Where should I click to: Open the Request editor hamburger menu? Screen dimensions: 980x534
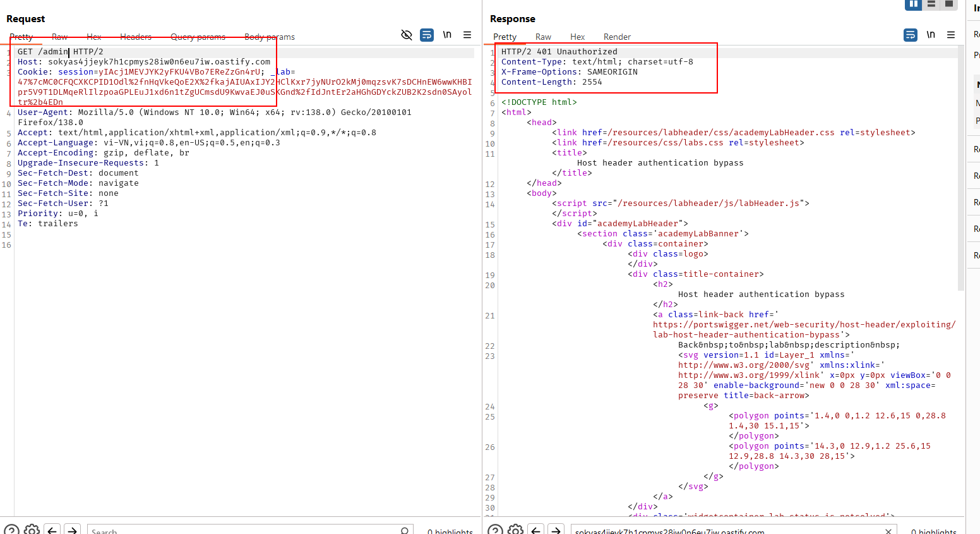467,35
